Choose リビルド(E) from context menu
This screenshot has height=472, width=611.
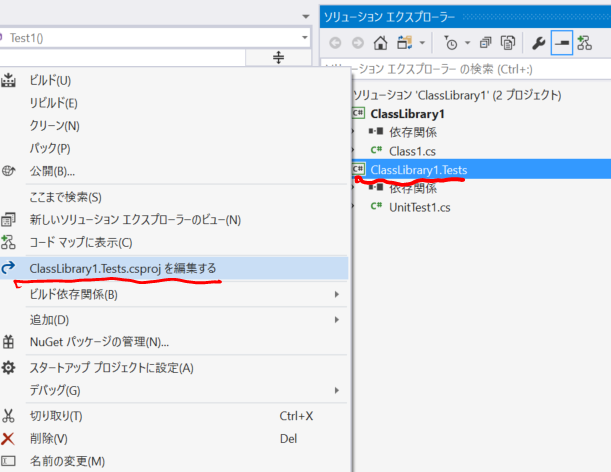pyautogui.click(x=53, y=103)
